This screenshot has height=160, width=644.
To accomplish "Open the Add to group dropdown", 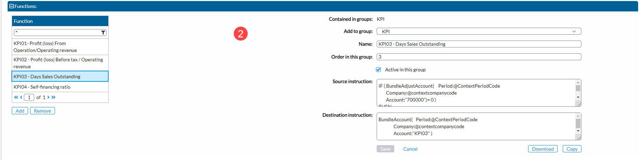I will (x=478, y=32).
